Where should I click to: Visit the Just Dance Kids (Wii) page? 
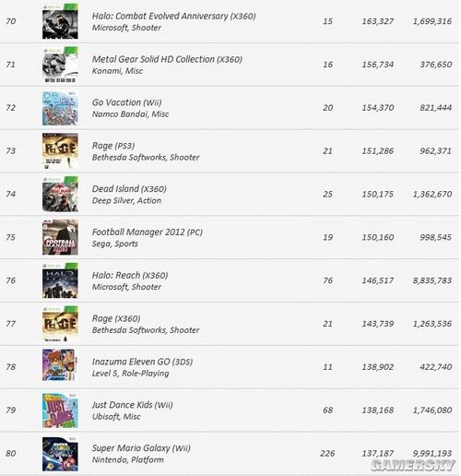pos(133,405)
